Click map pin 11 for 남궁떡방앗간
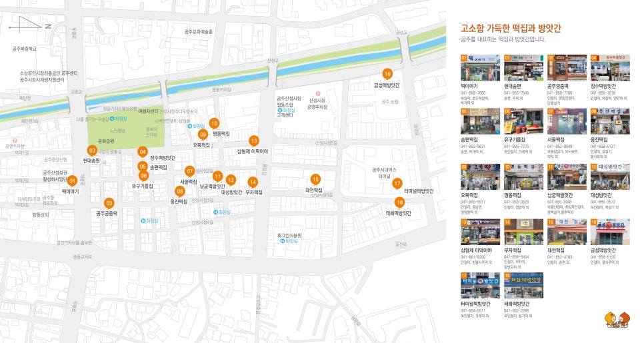 coord(218,176)
